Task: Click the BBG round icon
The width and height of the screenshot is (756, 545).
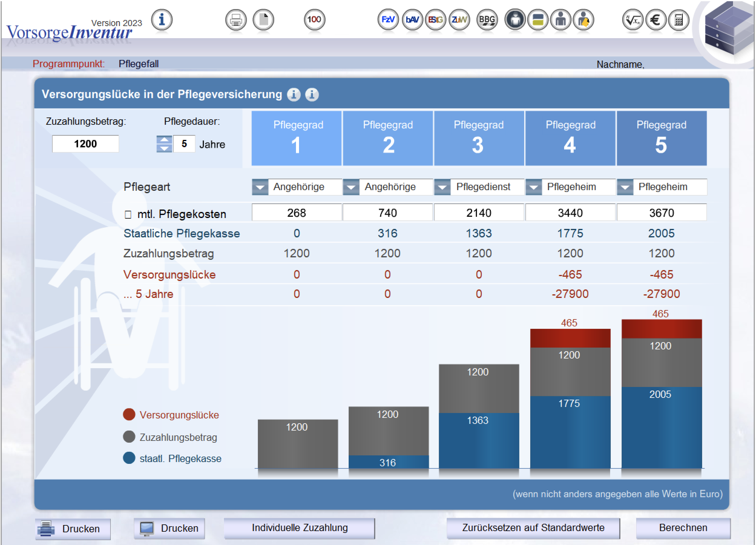Action: coord(487,20)
